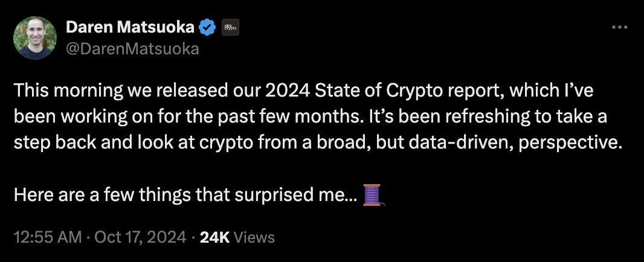This screenshot has height=262, width=644.
Task: Open the @DarenMatsuoka handle link
Action: point(131,49)
